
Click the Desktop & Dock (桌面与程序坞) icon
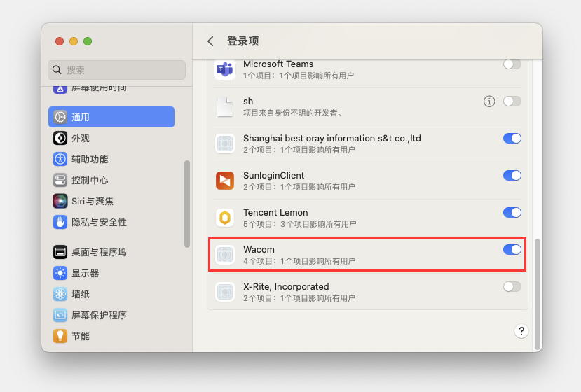pos(60,252)
